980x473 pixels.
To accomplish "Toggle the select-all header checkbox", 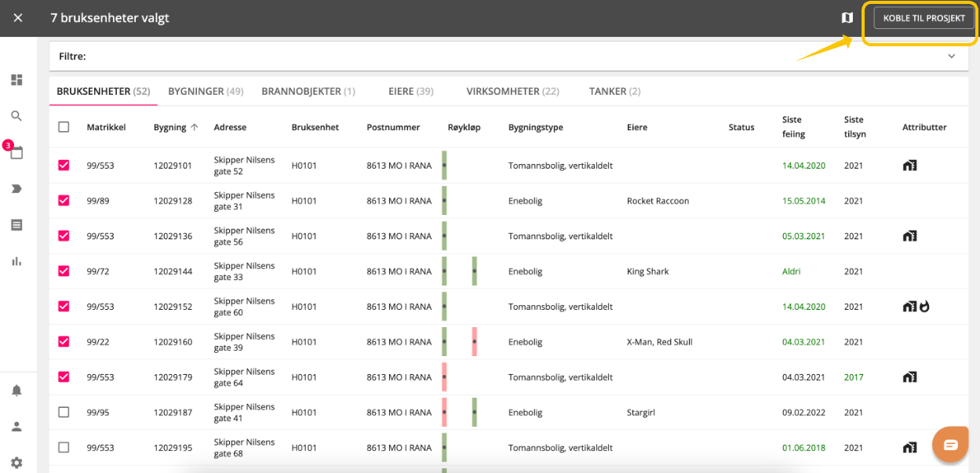I will click(64, 127).
